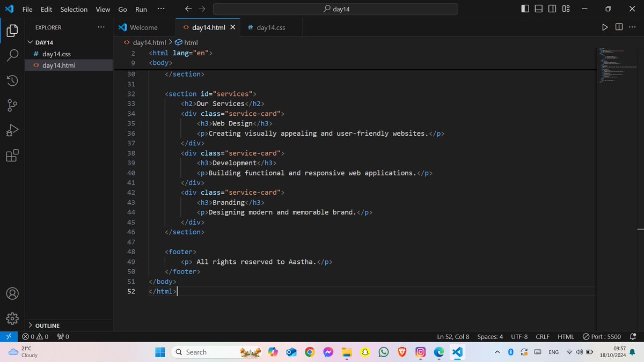Open Source Control view
The image size is (644, 362).
point(12,106)
